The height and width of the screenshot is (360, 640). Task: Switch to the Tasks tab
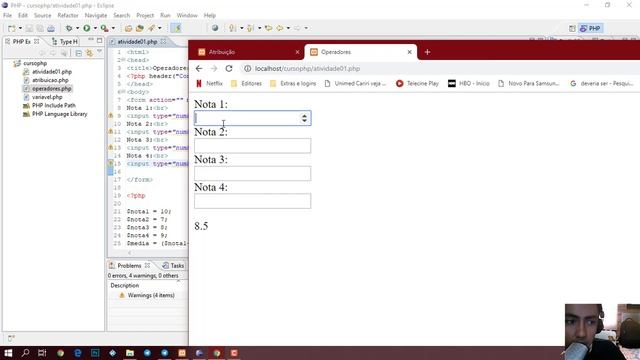click(173, 266)
